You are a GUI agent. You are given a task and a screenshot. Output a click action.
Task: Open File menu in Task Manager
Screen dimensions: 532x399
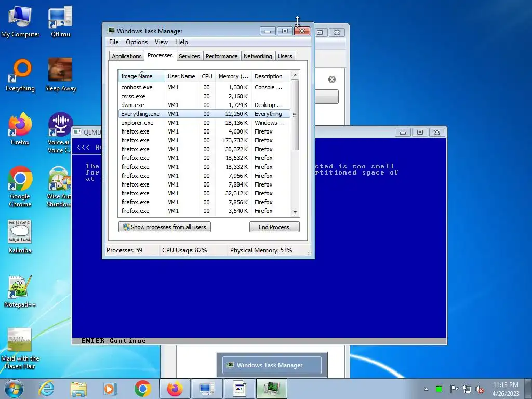coord(114,42)
